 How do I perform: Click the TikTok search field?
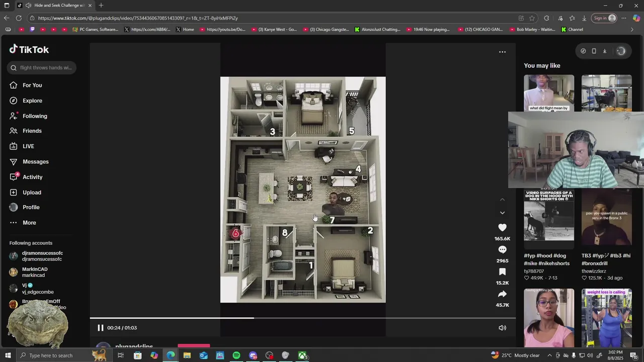point(42,67)
